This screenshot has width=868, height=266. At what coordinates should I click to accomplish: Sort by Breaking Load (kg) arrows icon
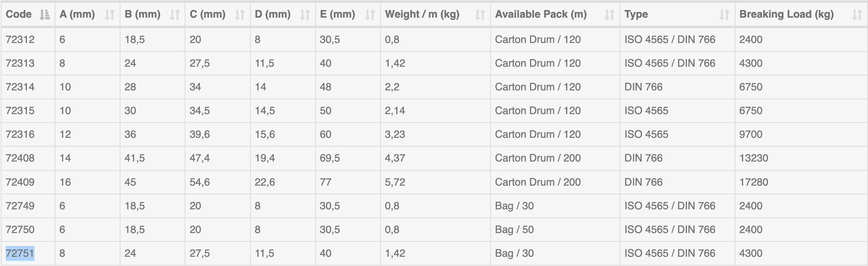(857, 15)
